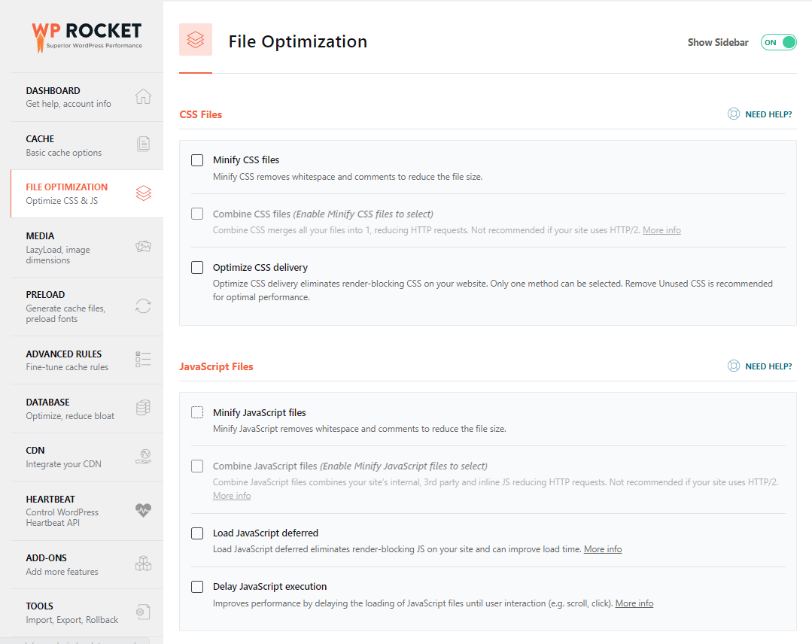Click the Advanced Rules list icon
812x644 pixels.
pyautogui.click(x=143, y=360)
